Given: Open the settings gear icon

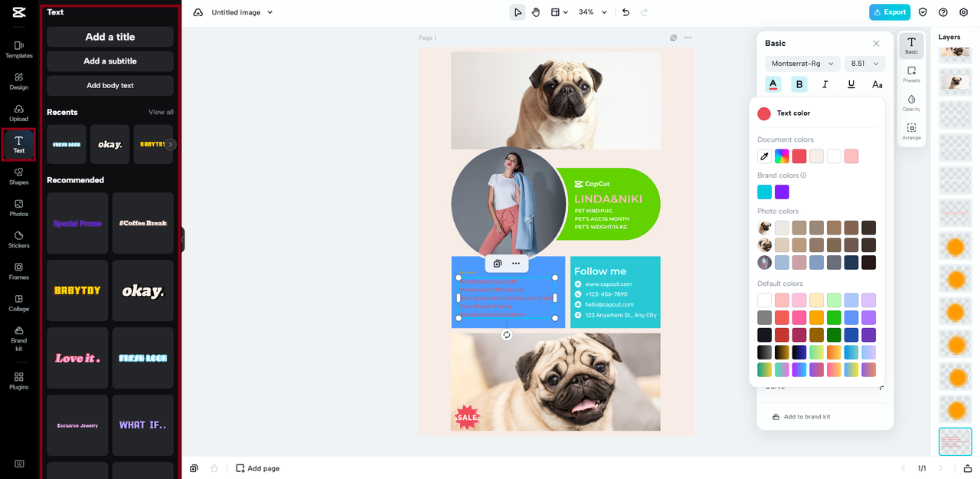Looking at the screenshot, I should [963, 12].
